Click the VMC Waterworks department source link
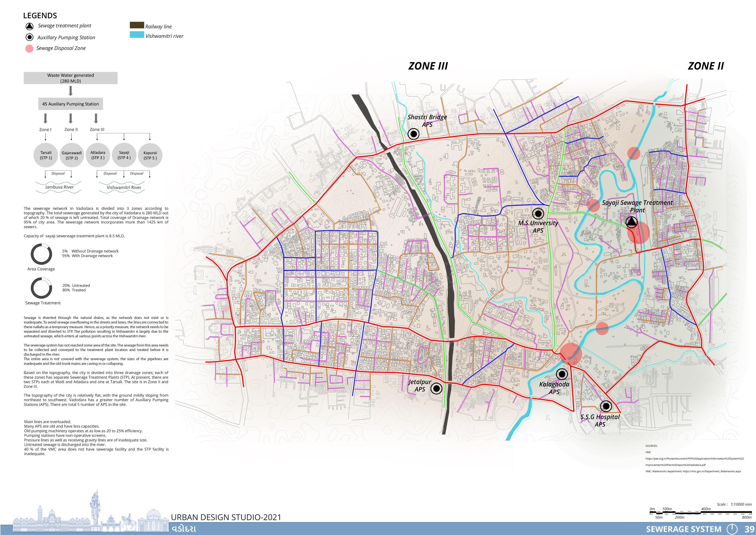Viewport: 756px width, 535px height. [x=693, y=471]
